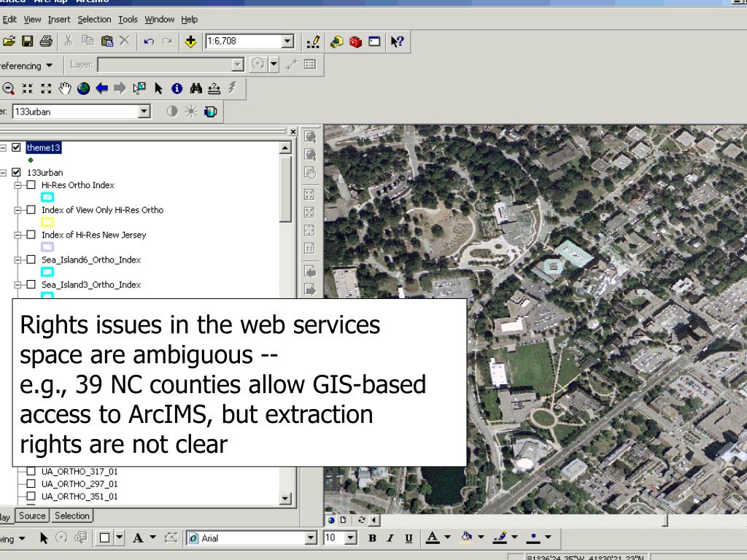
Task: Click the Fixed Zoom In arrows icon
Action: click(x=27, y=88)
